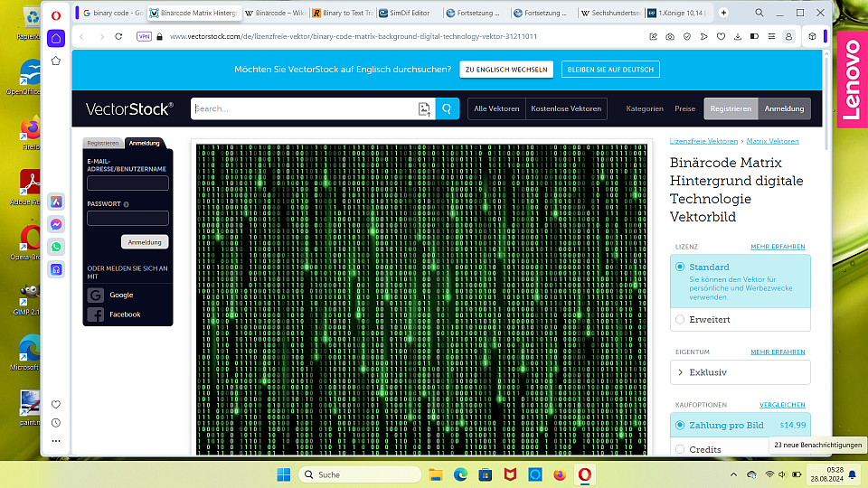The height and width of the screenshot is (488, 868).
Task: Expand the Exklusiv ownership option
Action: tap(741, 372)
